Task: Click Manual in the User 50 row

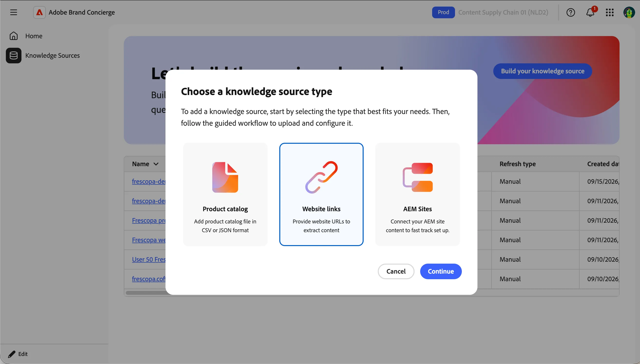Action: [x=510, y=259]
